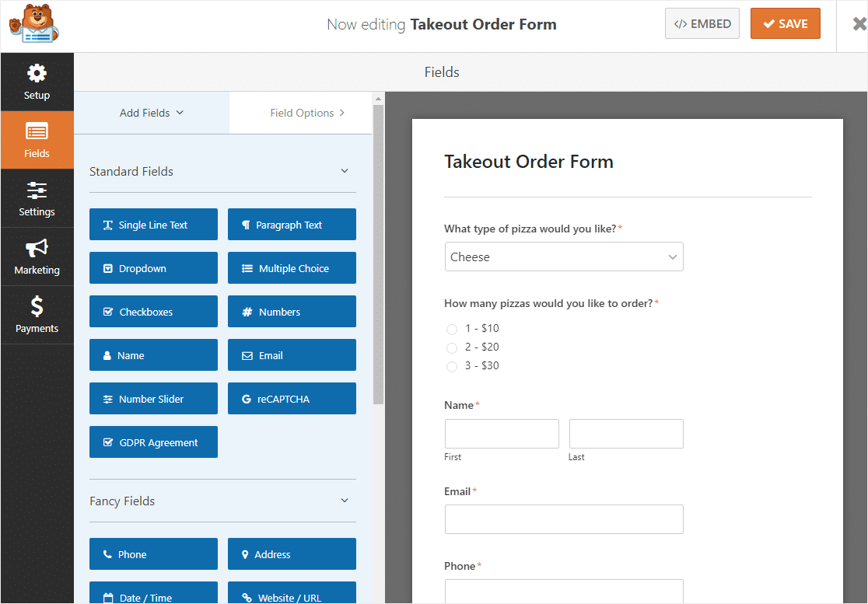Save the Takeout Order Form
Image resolution: width=868 pixels, height=604 pixels.
(785, 23)
